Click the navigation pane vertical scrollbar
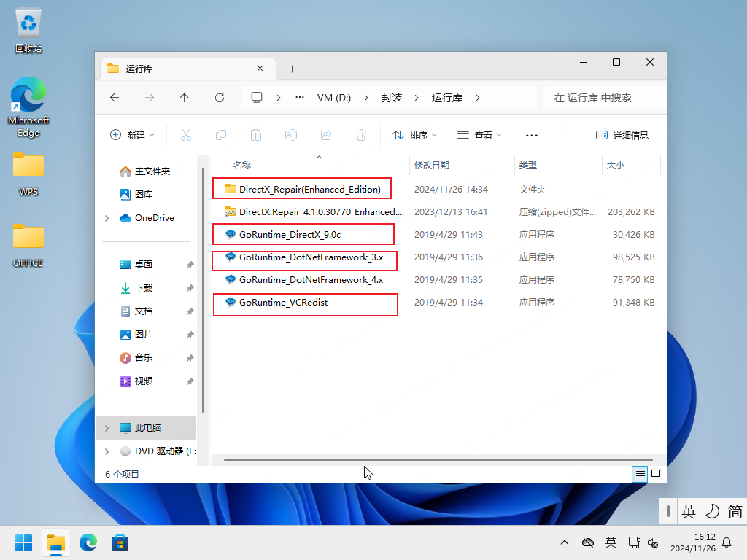747x560 pixels. click(x=203, y=290)
